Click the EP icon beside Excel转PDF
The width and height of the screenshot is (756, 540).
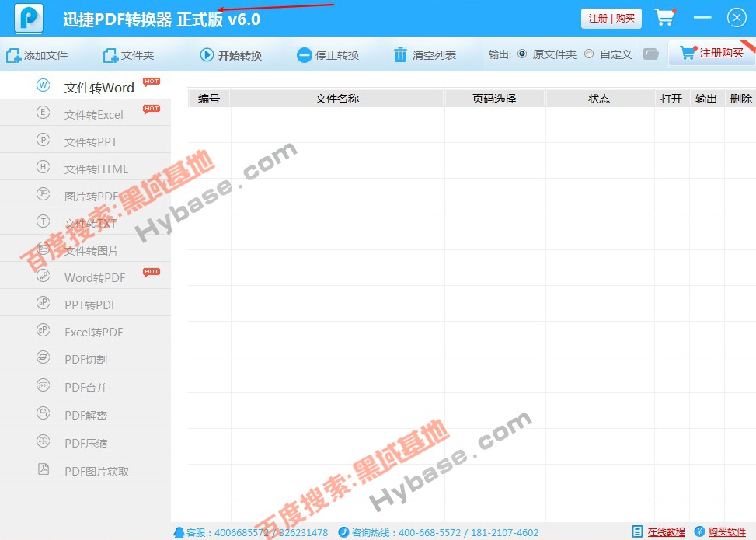click(x=43, y=329)
